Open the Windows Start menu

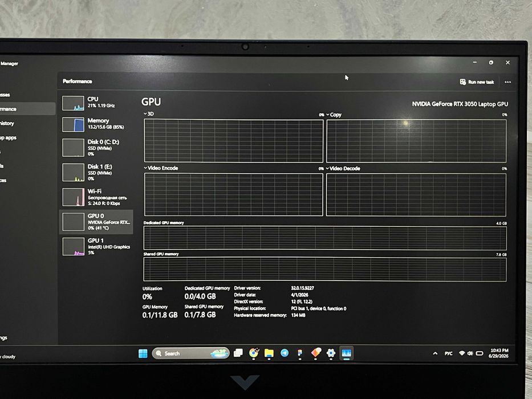point(143,353)
